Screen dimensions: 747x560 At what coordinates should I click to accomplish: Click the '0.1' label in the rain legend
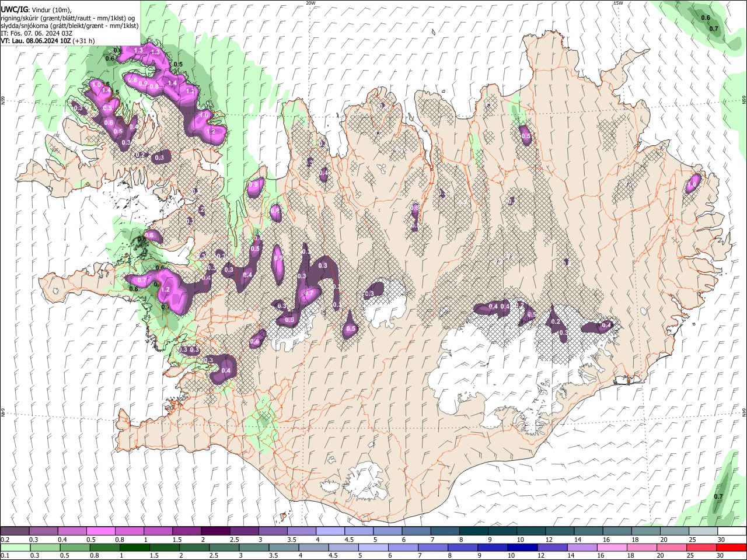[5, 555]
